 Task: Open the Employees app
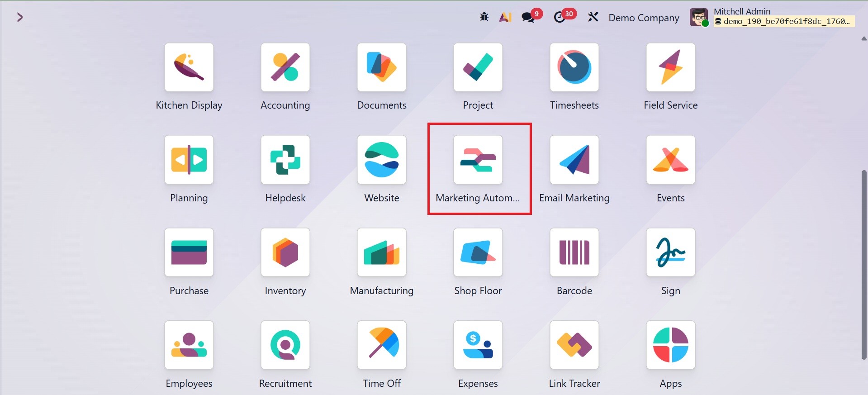(189, 345)
